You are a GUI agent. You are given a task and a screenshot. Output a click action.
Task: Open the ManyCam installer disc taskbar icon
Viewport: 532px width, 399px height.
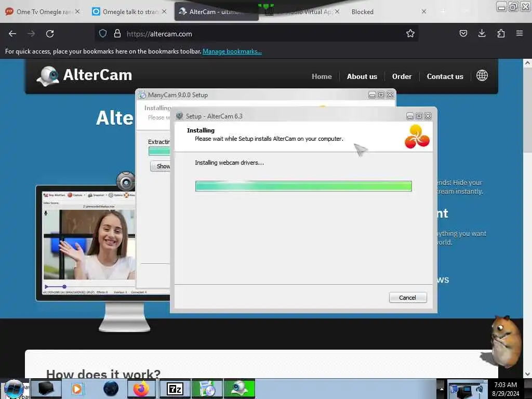pos(207,389)
